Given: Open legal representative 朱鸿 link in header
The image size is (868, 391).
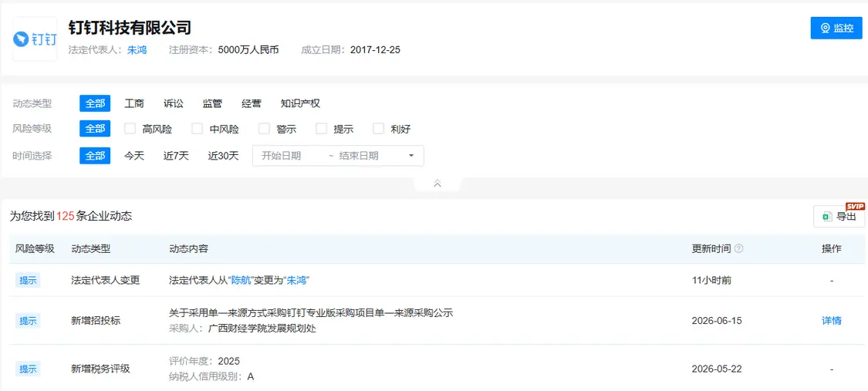Looking at the screenshot, I should (x=137, y=50).
